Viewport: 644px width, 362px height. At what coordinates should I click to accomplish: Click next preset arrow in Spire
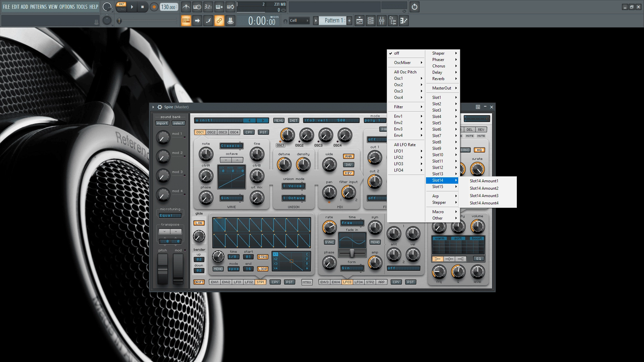263,120
